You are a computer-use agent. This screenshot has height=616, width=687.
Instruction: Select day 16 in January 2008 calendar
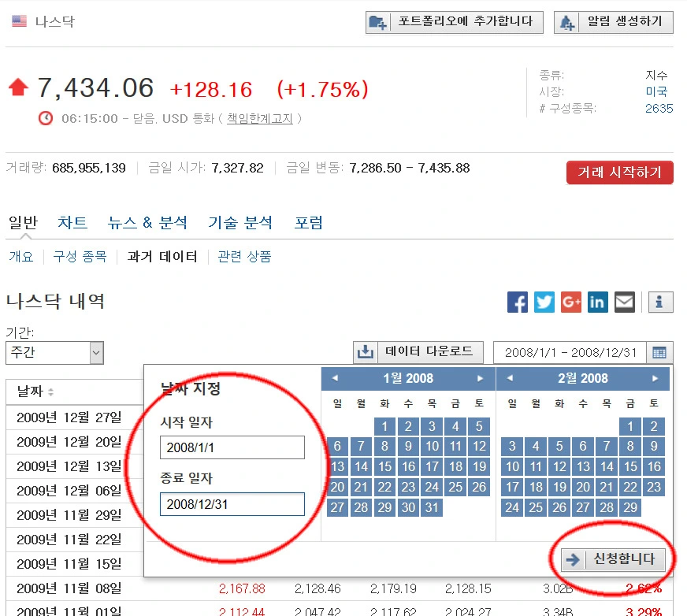click(x=408, y=466)
